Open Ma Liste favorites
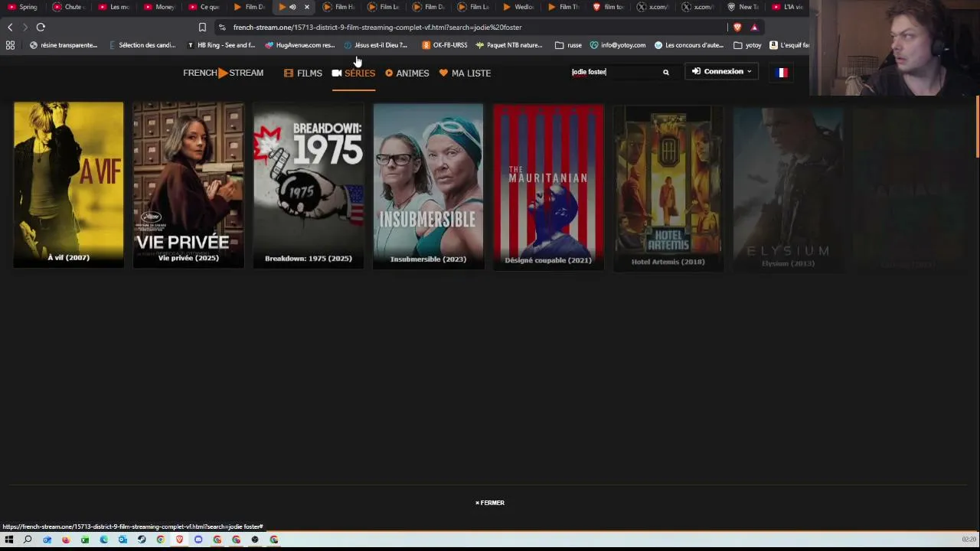980x551 pixels. point(465,73)
